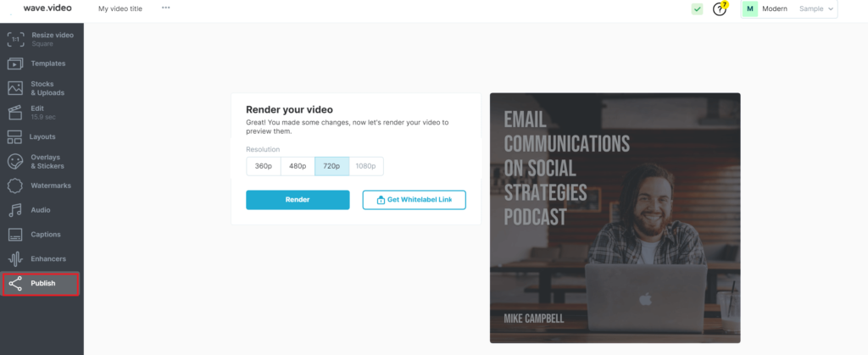The image size is (868, 355).
Task: Click the lock icon on Whitelabel button
Action: [x=381, y=200]
